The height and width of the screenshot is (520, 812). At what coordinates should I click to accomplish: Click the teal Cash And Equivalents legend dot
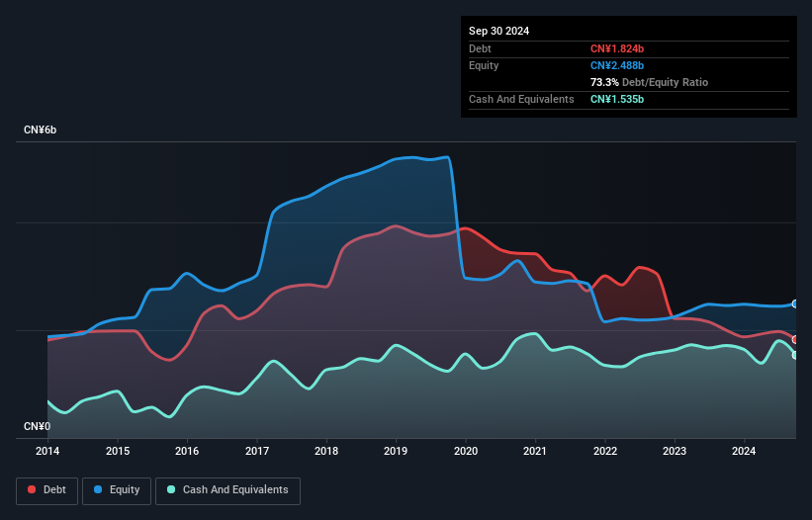(x=171, y=489)
